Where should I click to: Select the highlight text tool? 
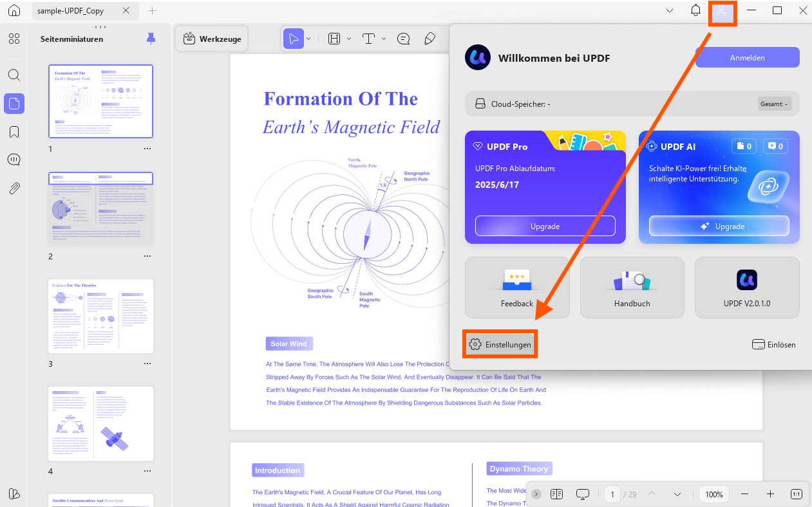(x=334, y=39)
